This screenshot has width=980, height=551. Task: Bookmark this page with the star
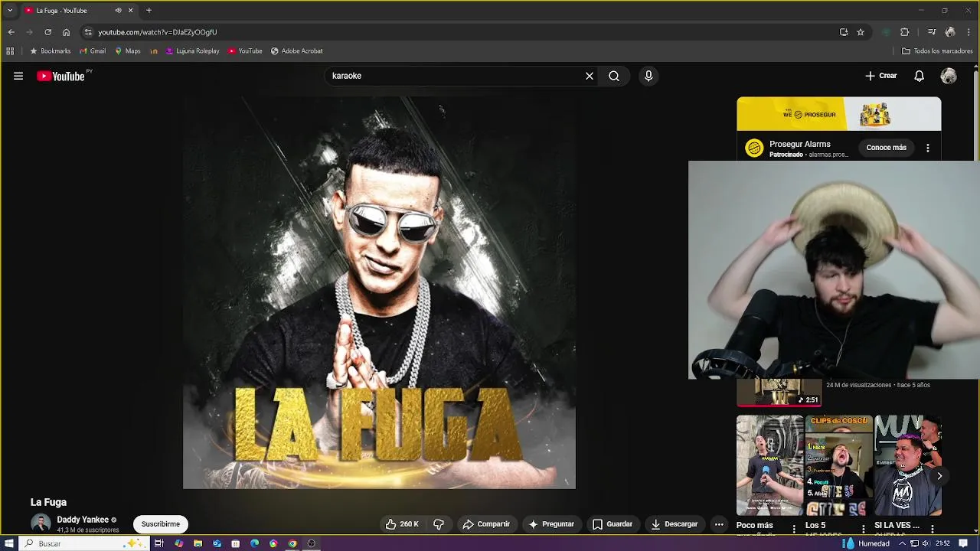[x=861, y=32]
